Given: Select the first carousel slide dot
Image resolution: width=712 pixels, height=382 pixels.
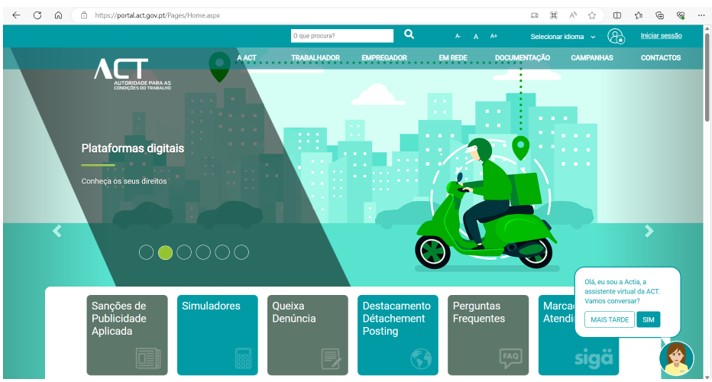Looking at the screenshot, I should click(x=146, y=252).
